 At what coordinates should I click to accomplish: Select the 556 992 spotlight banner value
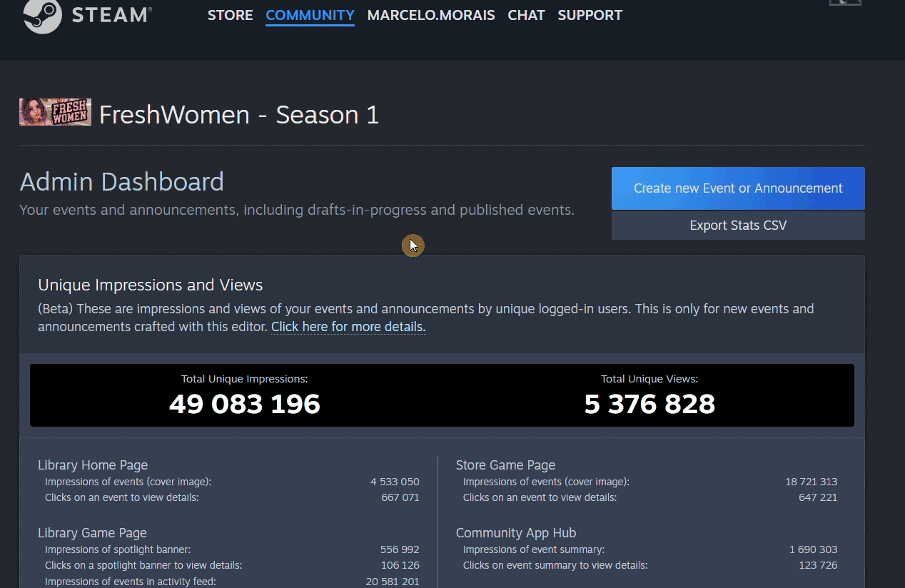(400, 549)
